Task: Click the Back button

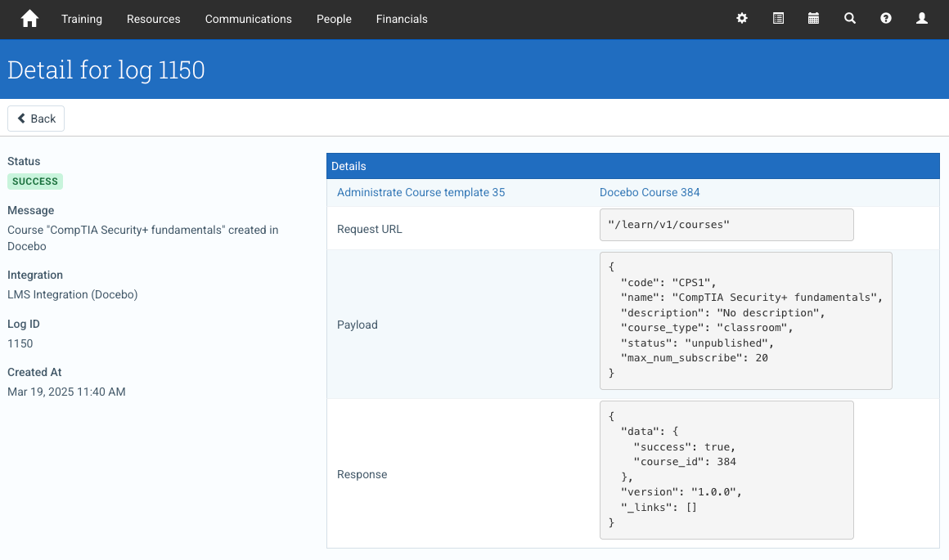Action: [x=36, y=119]
